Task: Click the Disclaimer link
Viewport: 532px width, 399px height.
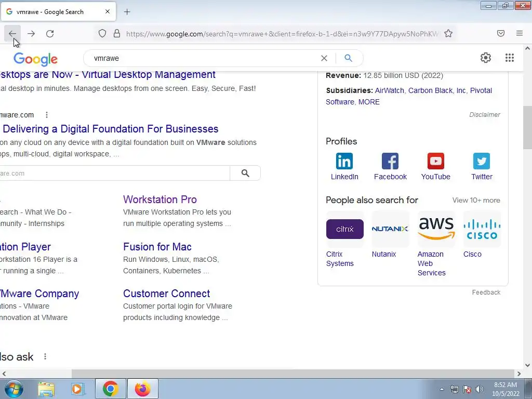Action: point(485,115)
